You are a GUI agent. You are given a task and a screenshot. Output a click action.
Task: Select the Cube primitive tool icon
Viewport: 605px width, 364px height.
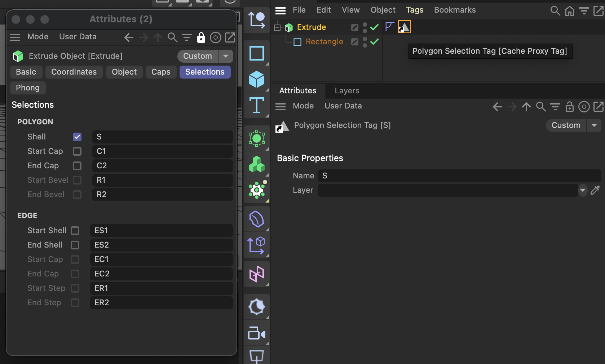pyautogui.click(x=256, y=79)
